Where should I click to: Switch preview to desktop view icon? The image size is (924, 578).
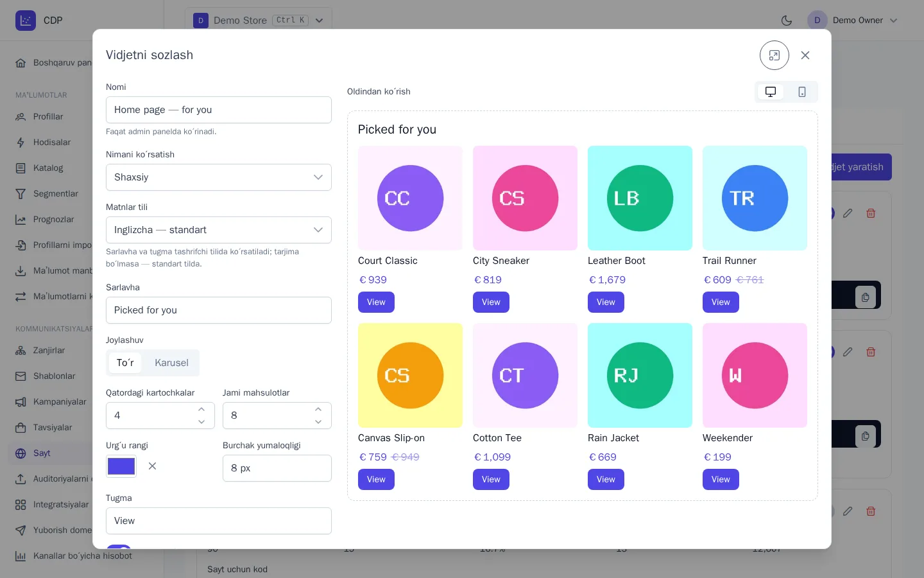[771, 92]
